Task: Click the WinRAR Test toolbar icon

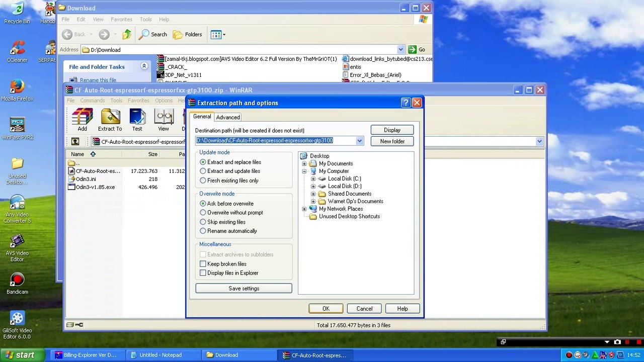Action: (x=137, y=120)
